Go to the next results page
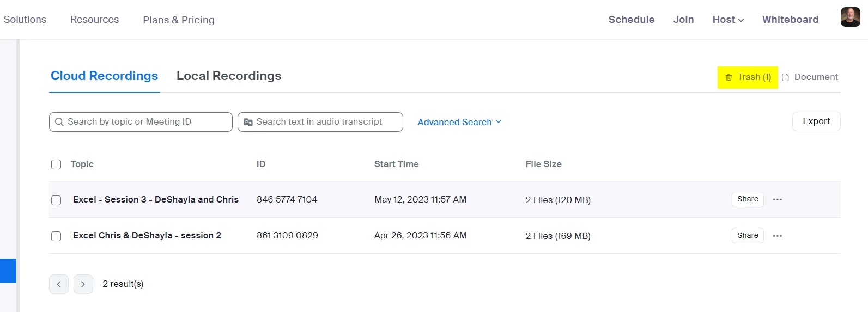The image size is (868, 312). coord(83,284)
